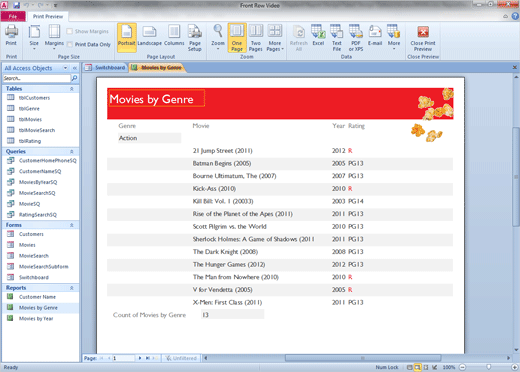Screen dimensions: 520x372
Task: Open the File tab
Action: point(13,16)
